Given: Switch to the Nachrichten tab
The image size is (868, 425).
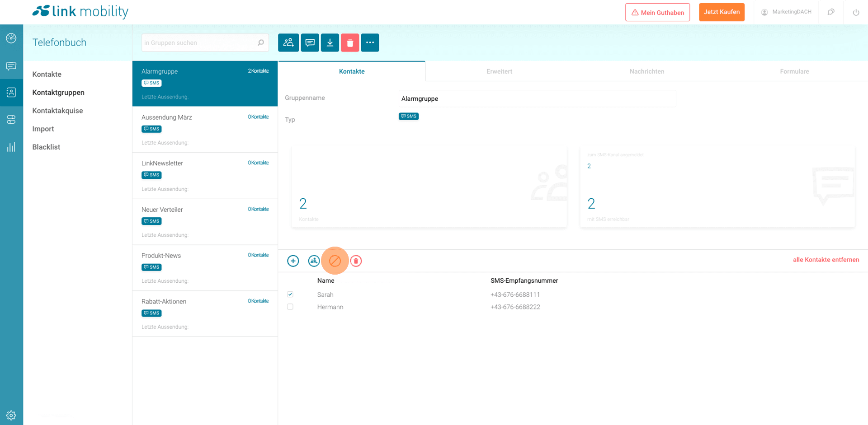Looking at the screenshot, I should [646, 71].
